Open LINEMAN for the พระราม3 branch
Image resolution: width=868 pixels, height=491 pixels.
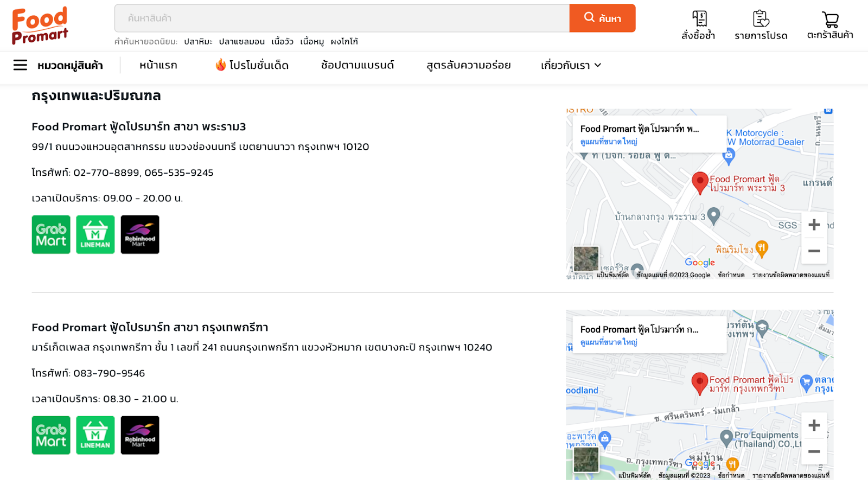click(x=95, y=234)
